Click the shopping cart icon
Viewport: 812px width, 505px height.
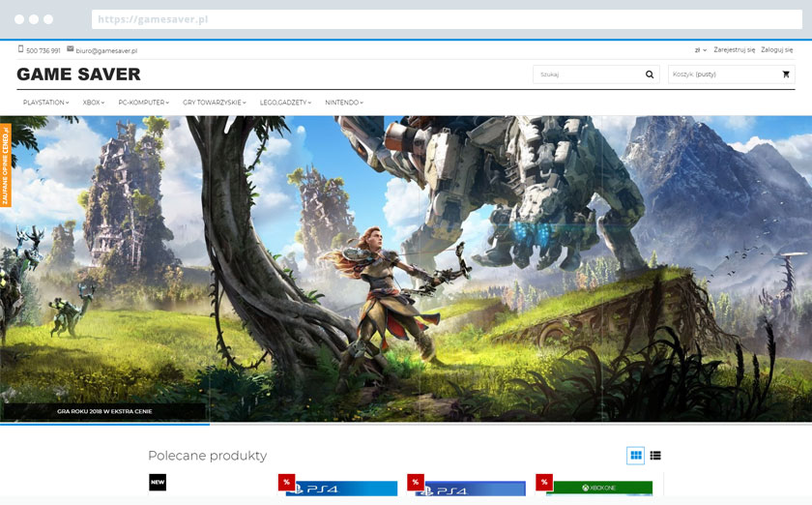click(786, 74)
